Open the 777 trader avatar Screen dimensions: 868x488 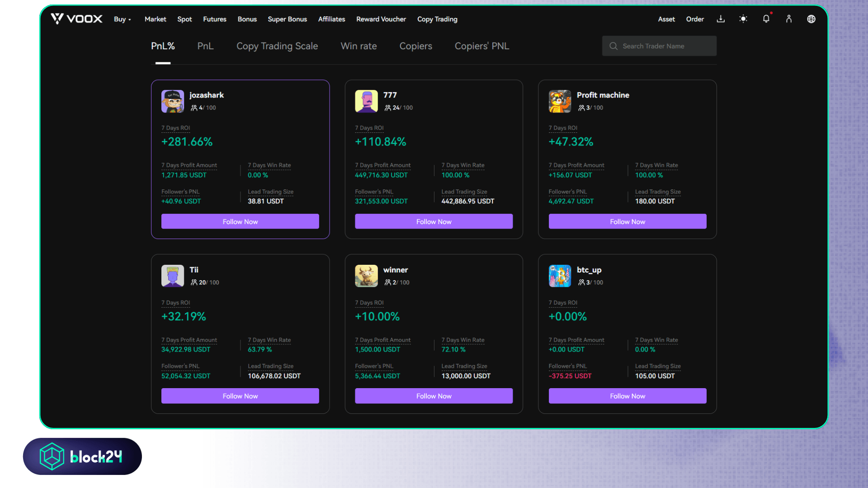pos(366,101)
